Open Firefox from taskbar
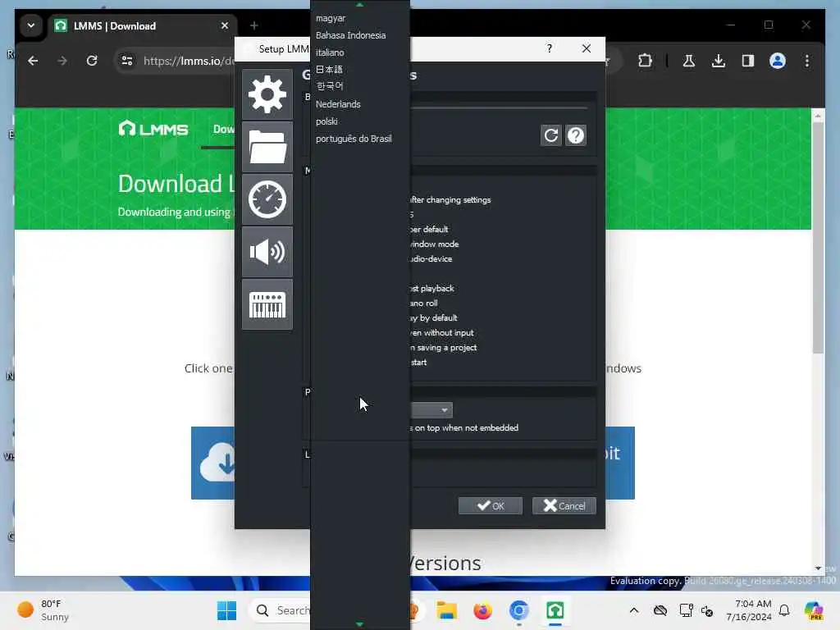 pyautogui.click(x=482, y=610)
